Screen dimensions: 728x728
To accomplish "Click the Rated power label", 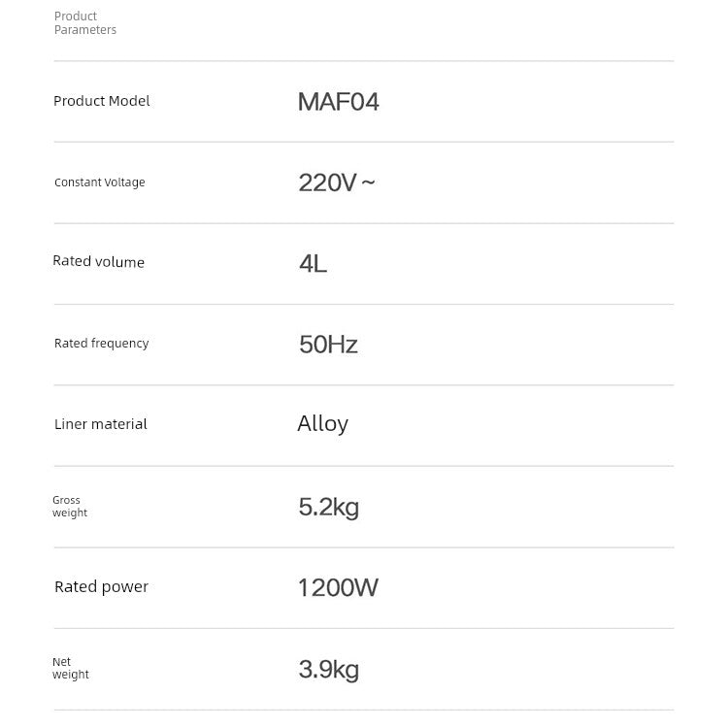I will [101, 586].
